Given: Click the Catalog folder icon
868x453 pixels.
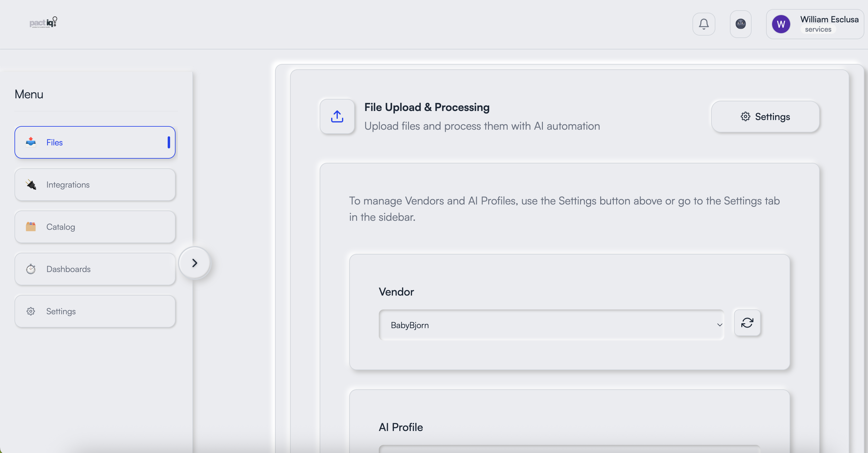Looking at the screenshot, I should click(x=31, y=227).
